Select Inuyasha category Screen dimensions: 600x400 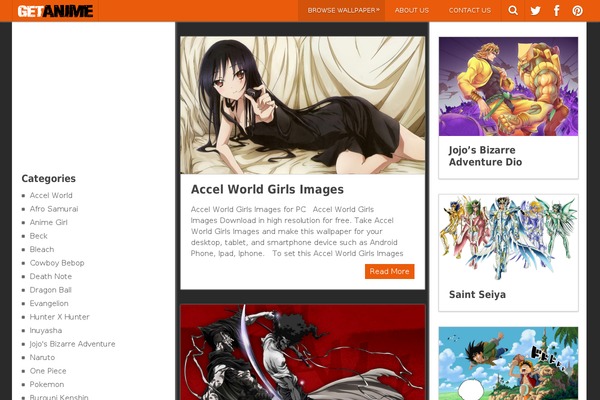tap(46, 330)
